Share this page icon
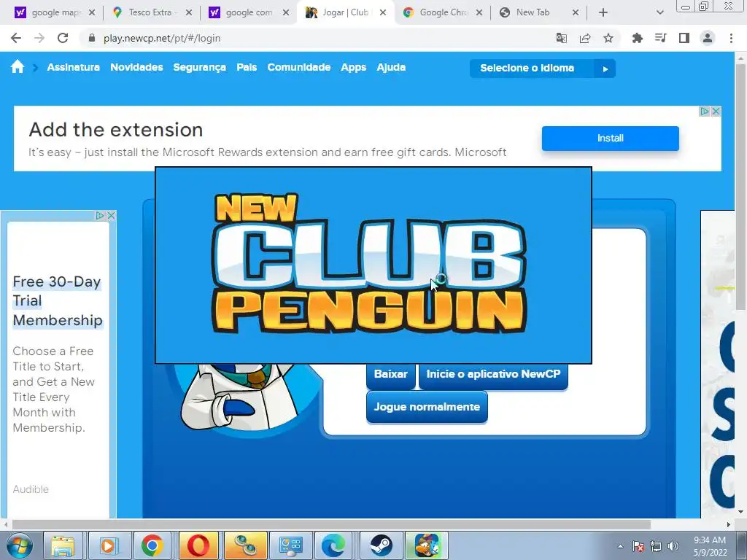The width and height of the screenshot is (747, 560). (585, 38)
